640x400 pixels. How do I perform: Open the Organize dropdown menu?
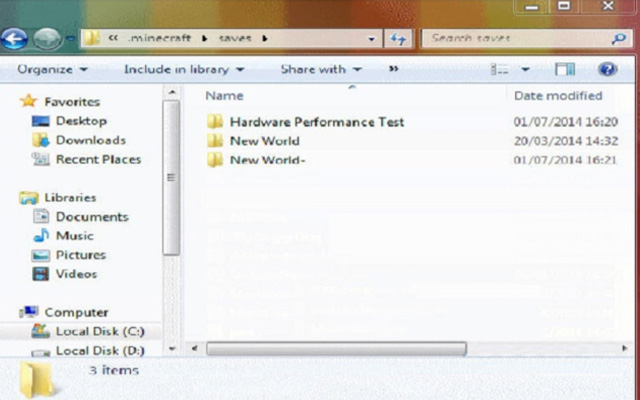coord(52,70)
